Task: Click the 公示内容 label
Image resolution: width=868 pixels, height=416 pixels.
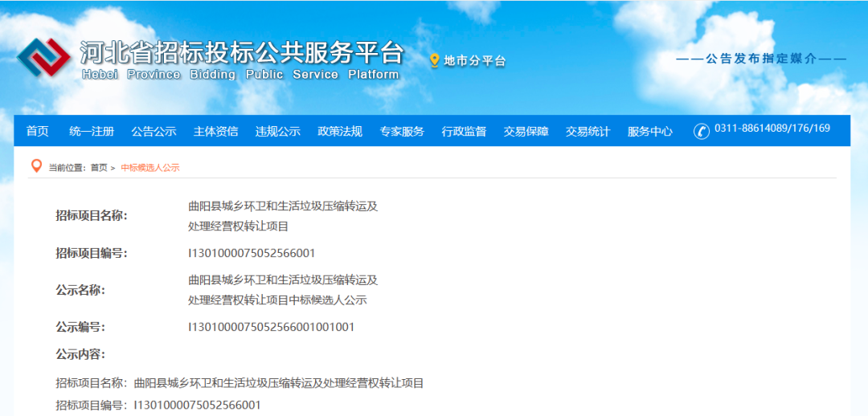Action: tap(80, 354)
